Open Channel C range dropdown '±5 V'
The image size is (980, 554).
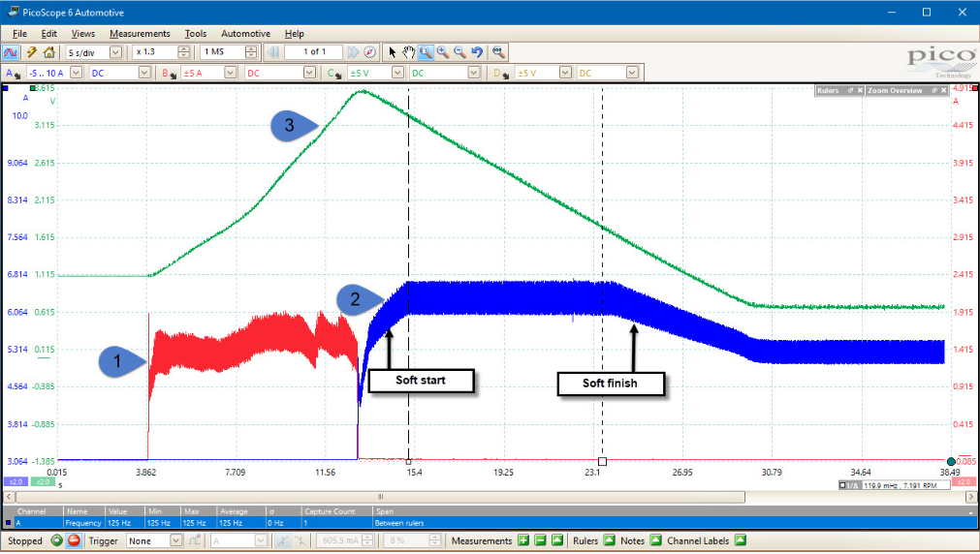(x=397, y=73)
